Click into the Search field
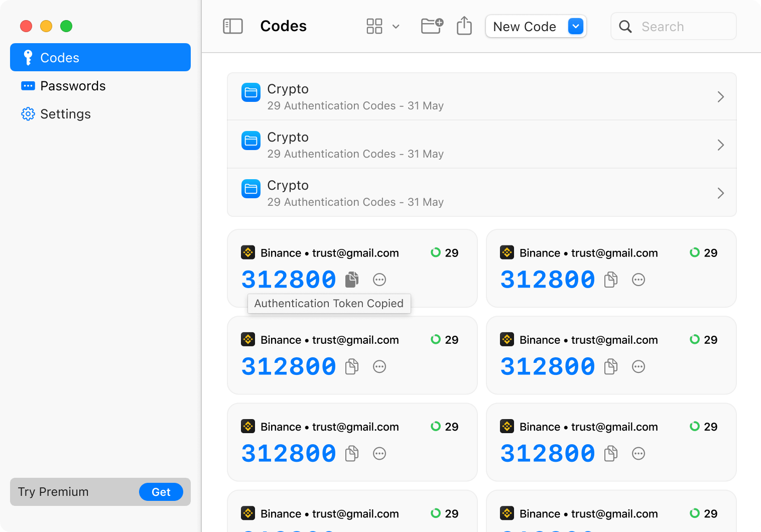 point(674,26)
